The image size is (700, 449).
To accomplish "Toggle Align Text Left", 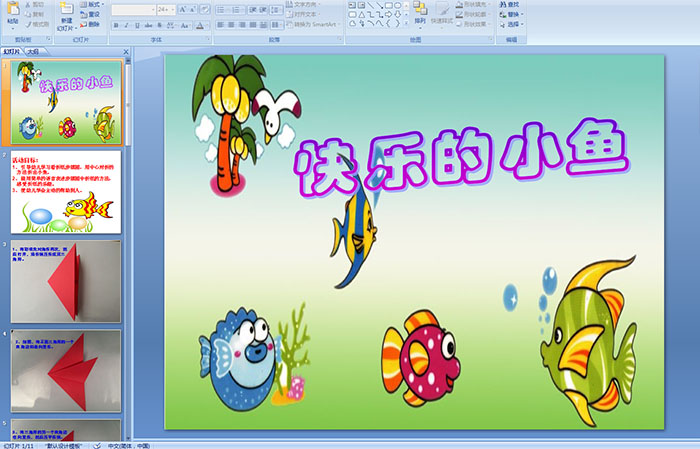I will [221, 25].
